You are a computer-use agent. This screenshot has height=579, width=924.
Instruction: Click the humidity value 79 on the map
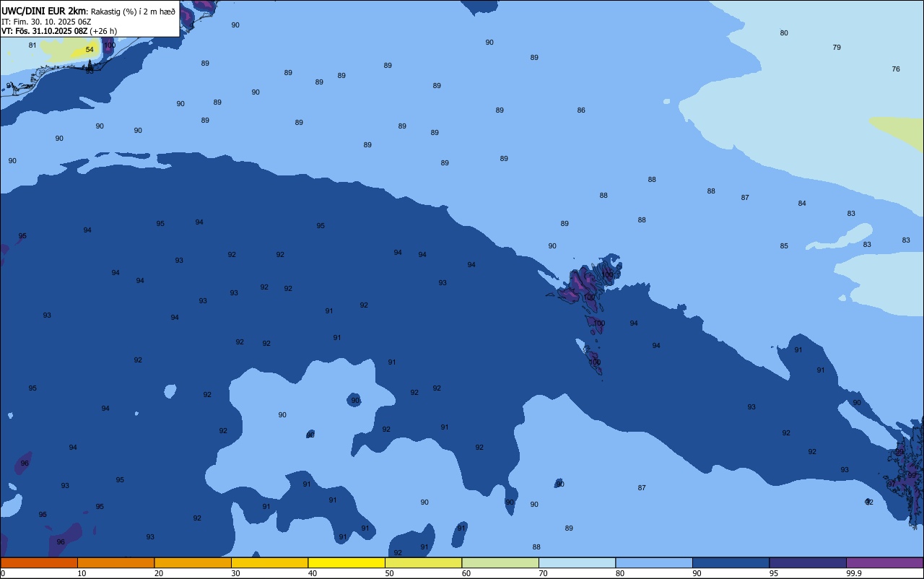click(837, 47)
